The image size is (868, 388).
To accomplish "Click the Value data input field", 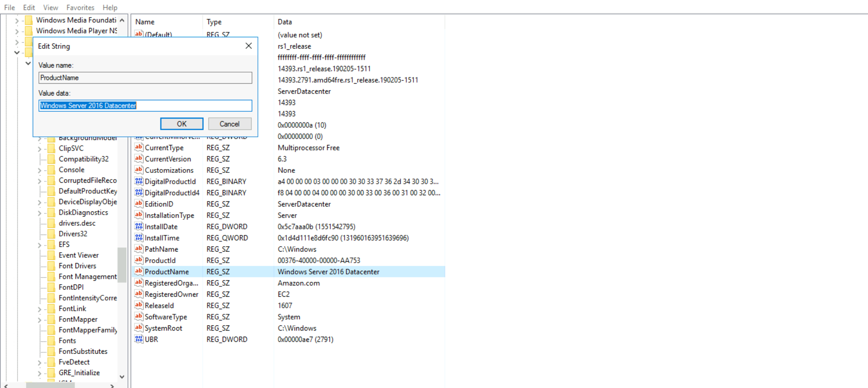I will [x=145, y=105].
